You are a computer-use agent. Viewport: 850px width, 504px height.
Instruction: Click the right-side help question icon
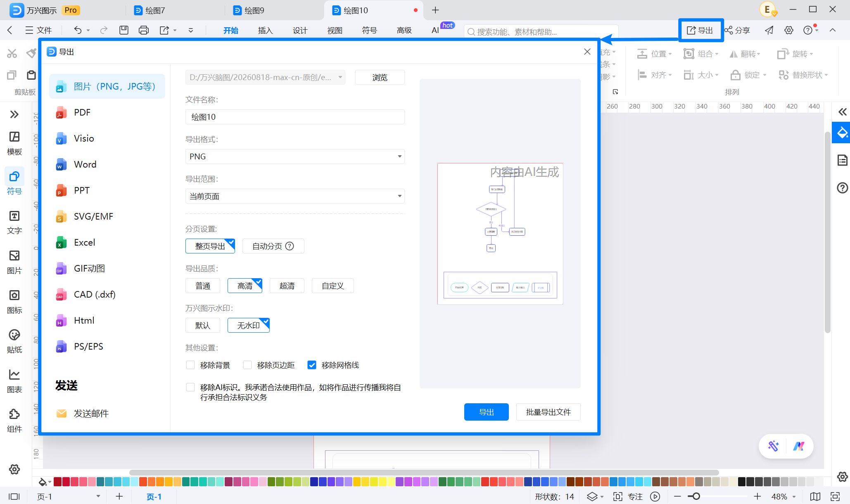click(x=843, y=188)
